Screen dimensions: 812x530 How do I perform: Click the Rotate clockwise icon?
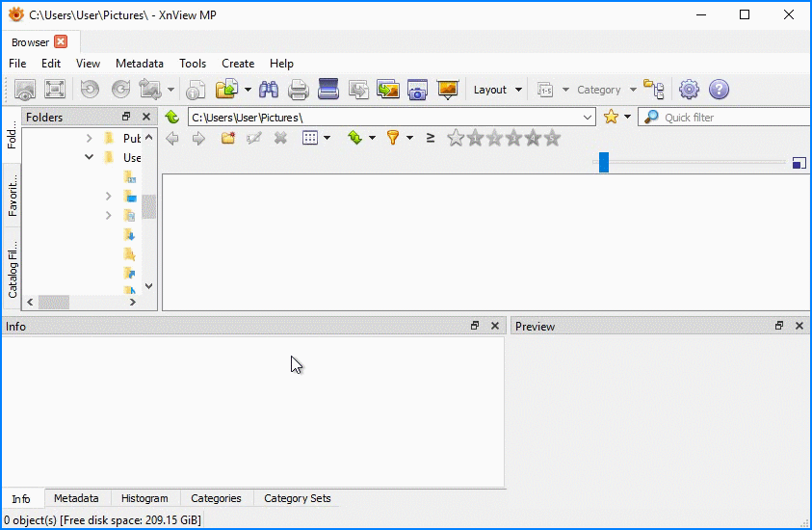120,89
